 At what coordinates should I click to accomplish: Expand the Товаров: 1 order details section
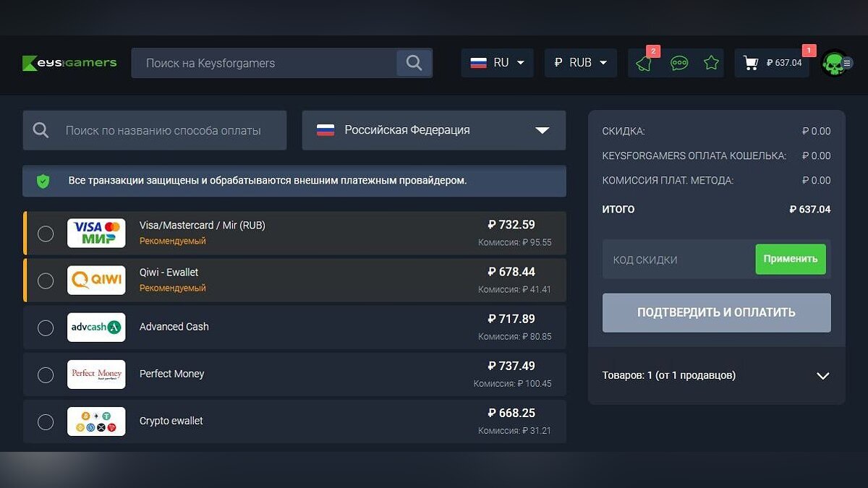click(822, 376)
